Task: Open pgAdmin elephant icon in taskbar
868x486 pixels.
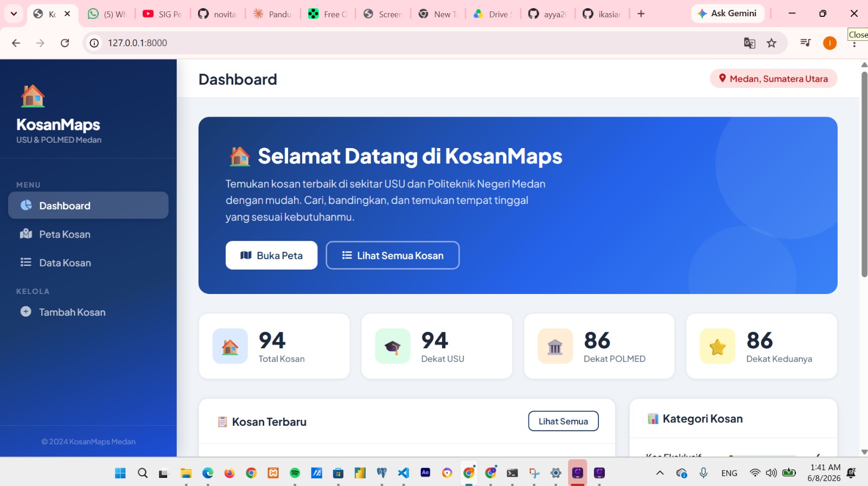Action: pos(382,473)
